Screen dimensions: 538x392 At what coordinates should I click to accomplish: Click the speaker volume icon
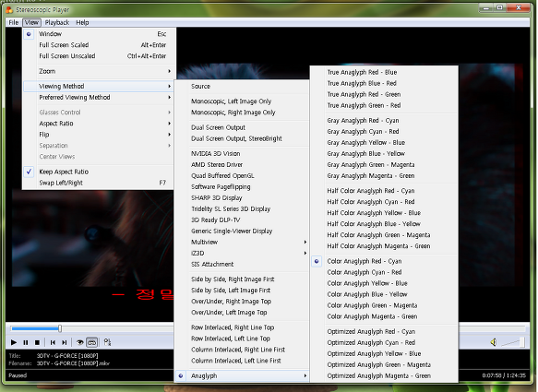click(x=494, y=342)
